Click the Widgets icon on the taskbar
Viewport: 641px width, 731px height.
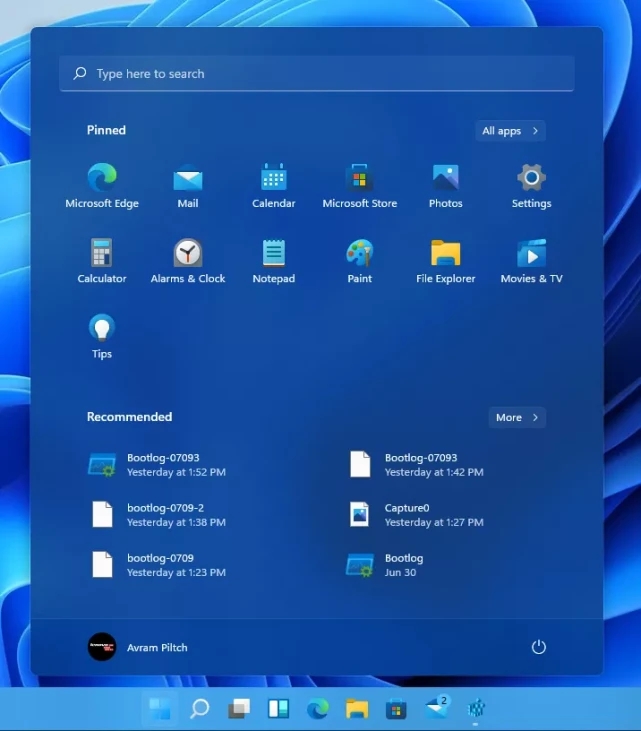(278, 709)
